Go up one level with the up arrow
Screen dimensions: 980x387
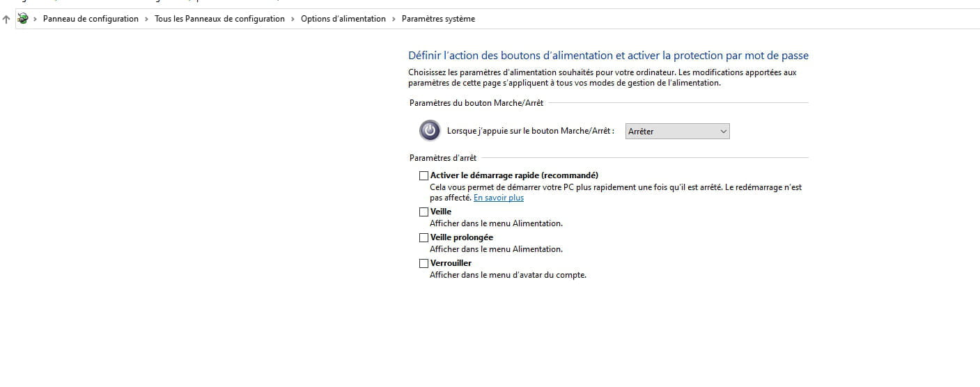click(6, 19)
